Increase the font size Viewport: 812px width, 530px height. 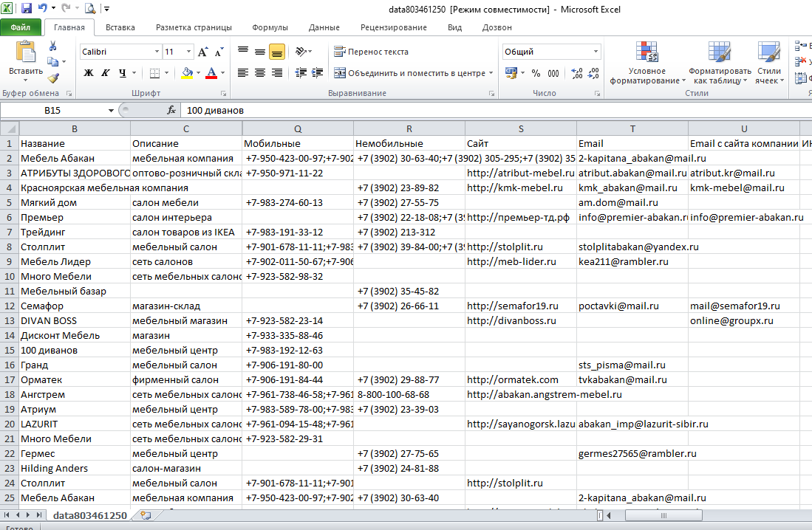203,52
